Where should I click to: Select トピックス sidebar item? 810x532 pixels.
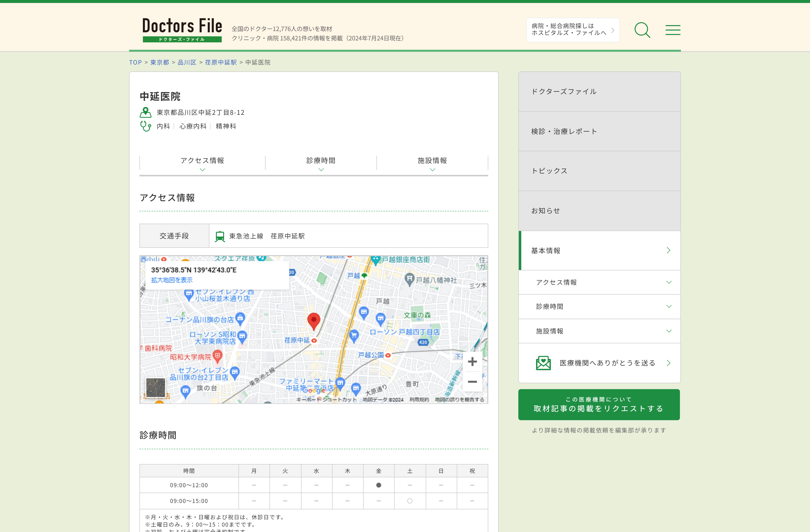pyautogui.click(x=599, y=171)
